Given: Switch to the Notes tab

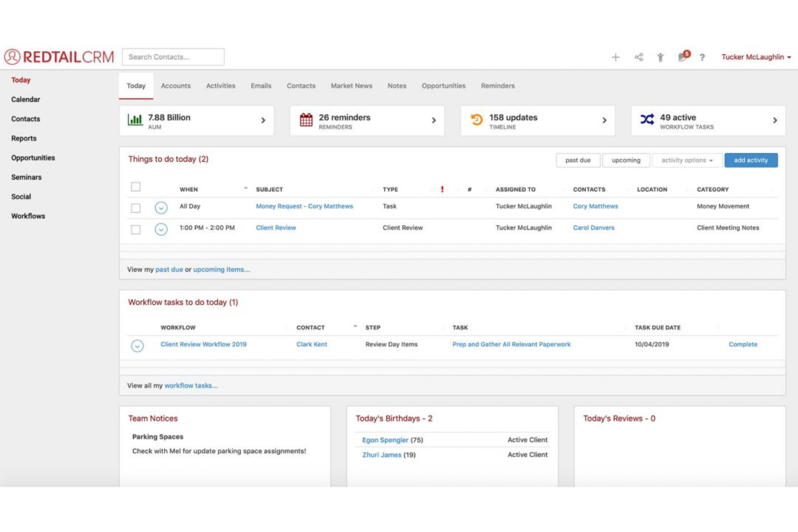Looking at the screenshot, I should pyautogui.click(x=397, y=86).
